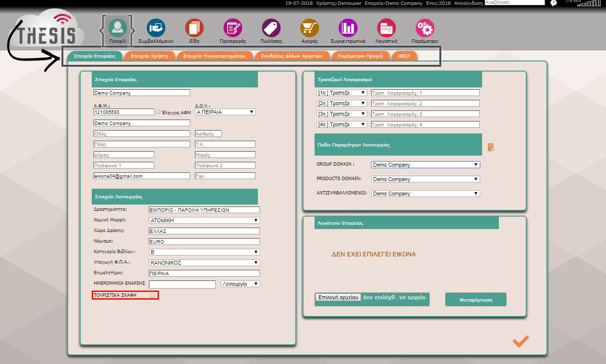Switch to the Στοιχεία Χρήστη tab
Viewport: 606px width, 364px height.
tap(149, 56)
